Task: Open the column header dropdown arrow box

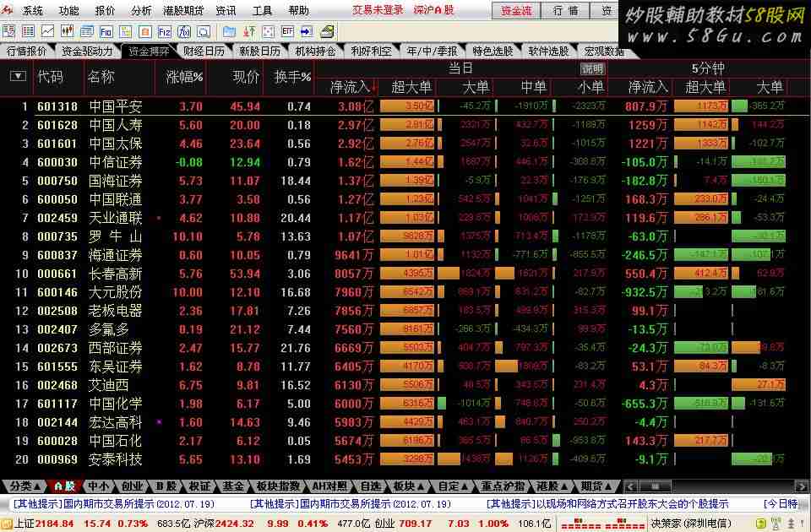Action: [18, 77]
